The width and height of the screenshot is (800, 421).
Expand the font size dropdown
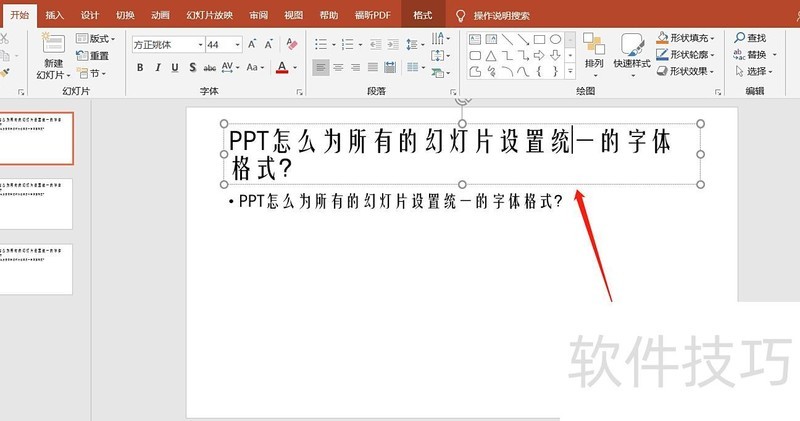pos(236,45)
